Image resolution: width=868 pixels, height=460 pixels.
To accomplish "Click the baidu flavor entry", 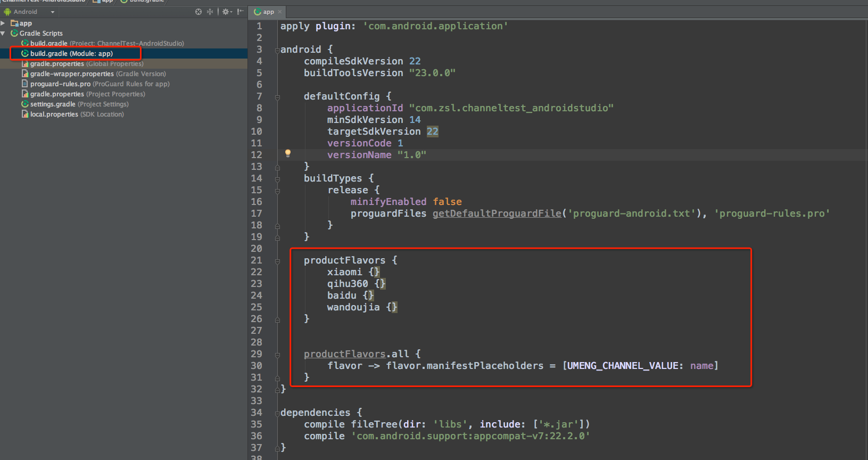I will (351, 295).
